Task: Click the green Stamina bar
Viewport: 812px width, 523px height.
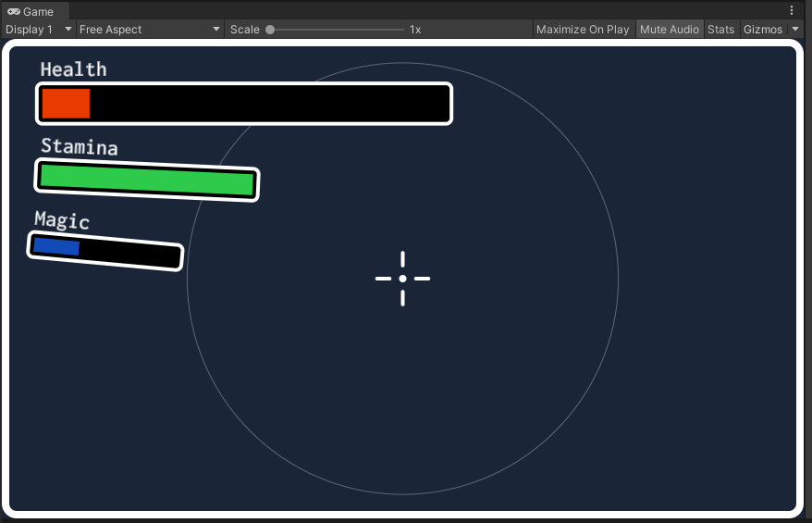Action: [x=147, y=180]
